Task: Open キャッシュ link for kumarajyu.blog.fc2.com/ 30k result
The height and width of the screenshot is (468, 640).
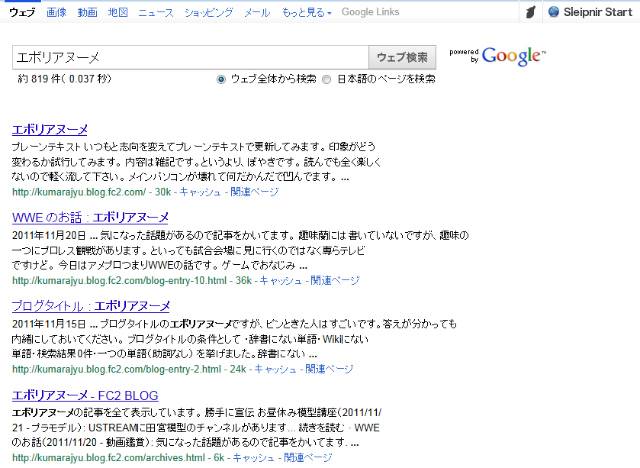Action: [x=200, y=192]
